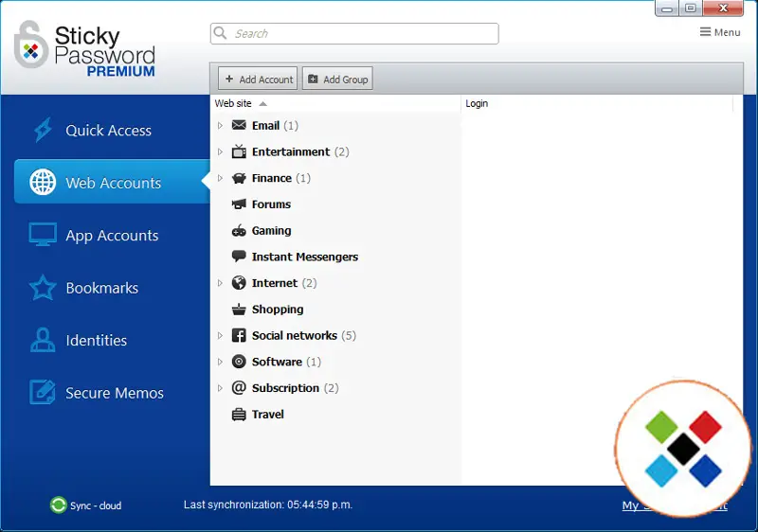This screenshot has width=758, height=532.
Task: Select the Shopping group label
Action: tap(278, 310)
